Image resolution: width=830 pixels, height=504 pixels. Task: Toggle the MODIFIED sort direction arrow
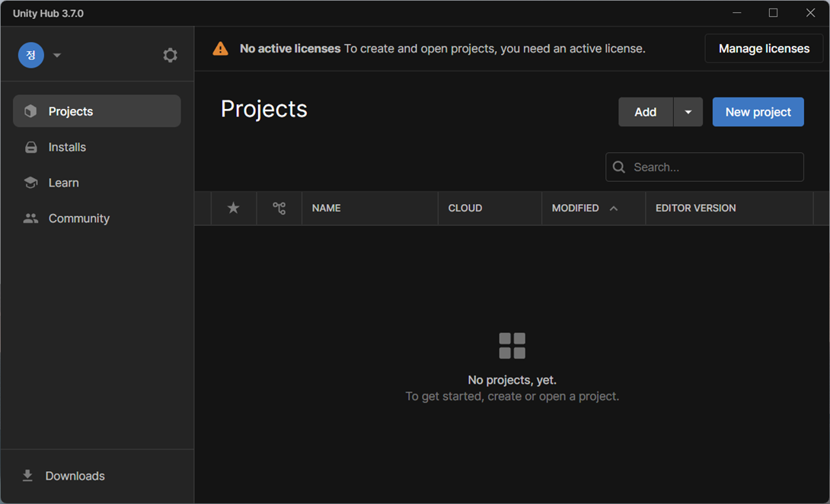click(614, 208)
